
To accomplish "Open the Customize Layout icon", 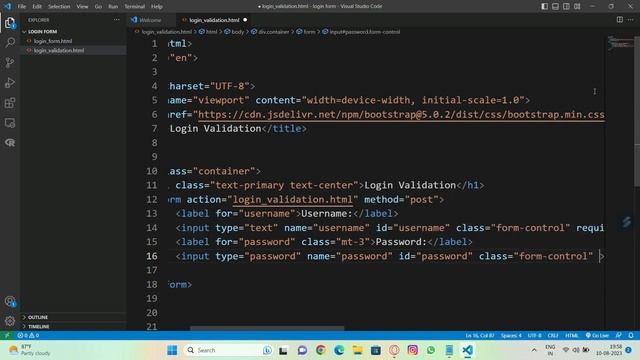I will click(x=577, y=6).
